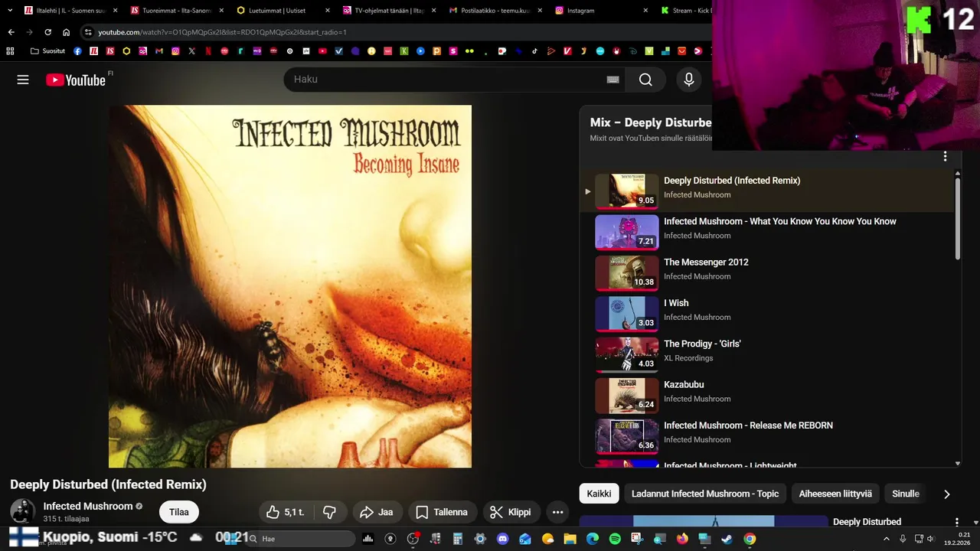Select the Sinulle filter chip

[906, 494]
